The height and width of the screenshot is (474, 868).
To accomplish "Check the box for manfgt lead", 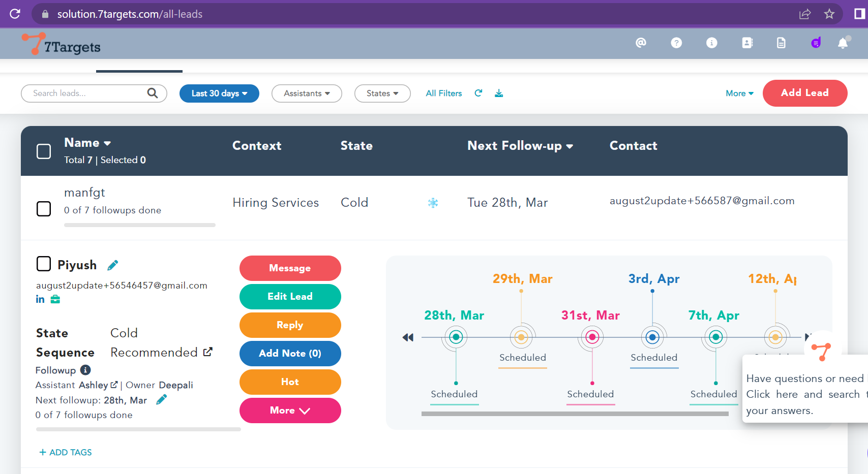I will (x=44, y=209).
